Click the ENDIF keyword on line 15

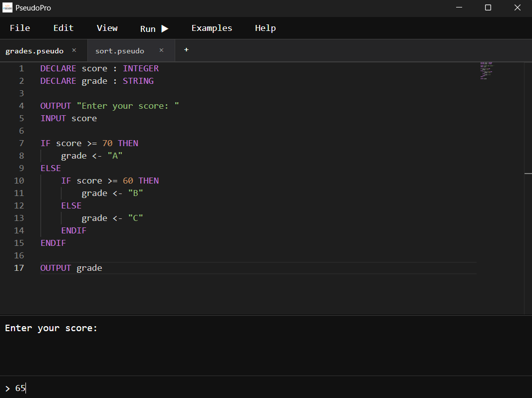click(53, 243)
